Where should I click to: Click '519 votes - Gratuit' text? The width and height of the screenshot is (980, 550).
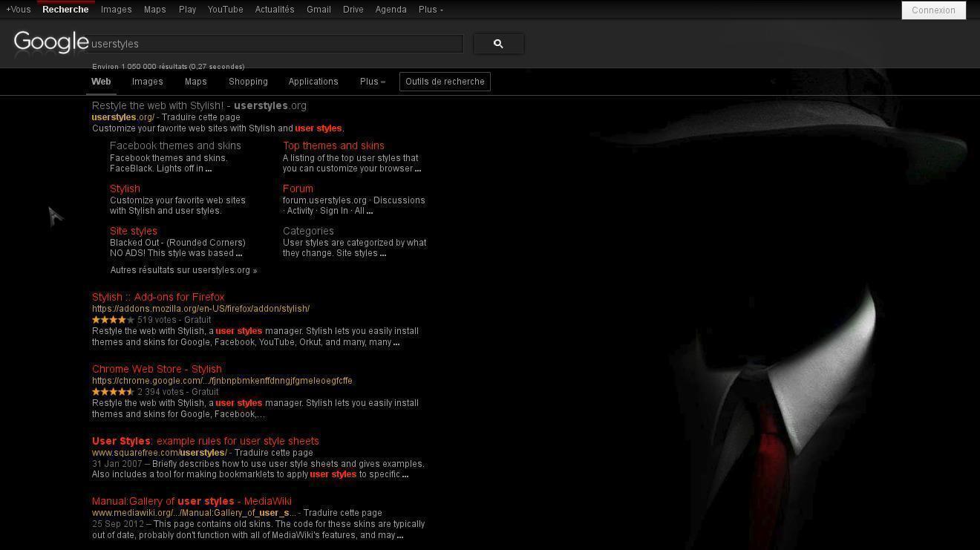(174, 320)
